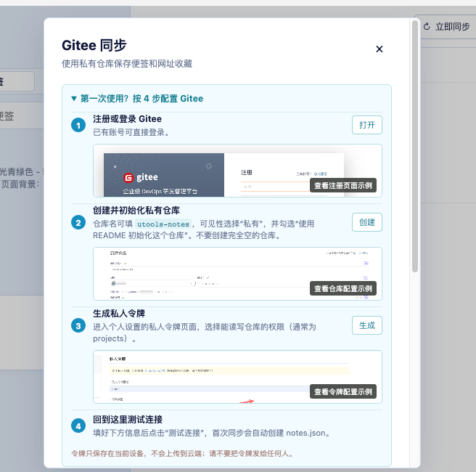View the private token screenshot thumbnail

237,377
